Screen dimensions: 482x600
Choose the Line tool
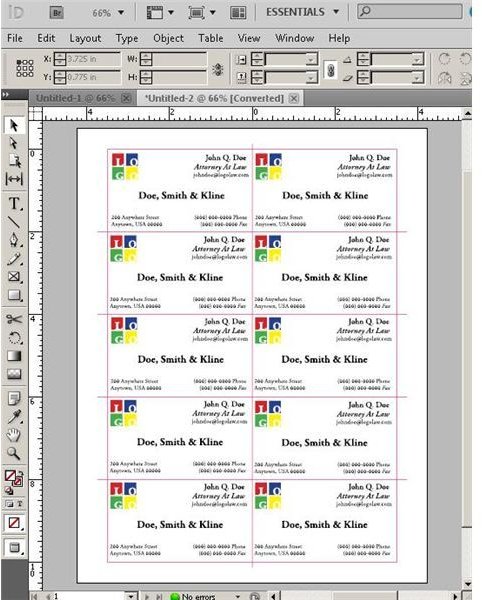(14, 222)
